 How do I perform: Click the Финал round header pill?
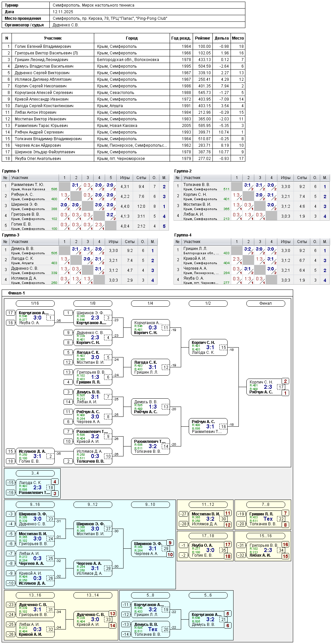pos(265,303)
